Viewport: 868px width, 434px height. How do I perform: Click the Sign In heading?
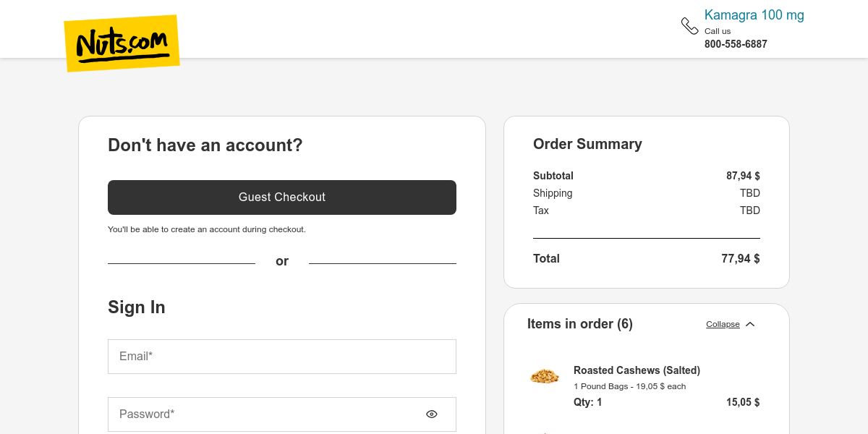tap(137, 307)
